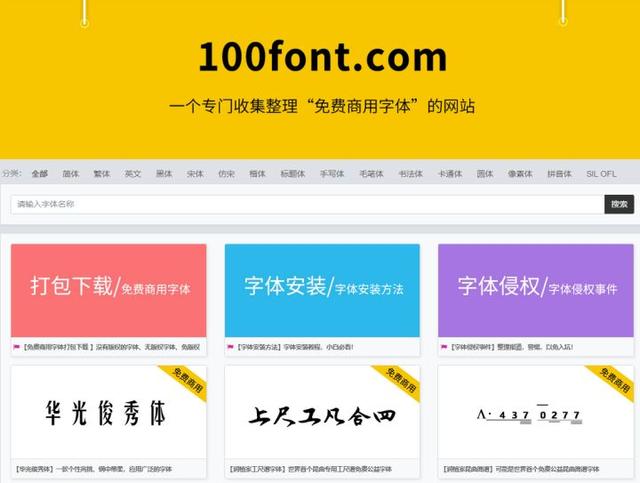Open the 英文 font category

coord(133,174)
